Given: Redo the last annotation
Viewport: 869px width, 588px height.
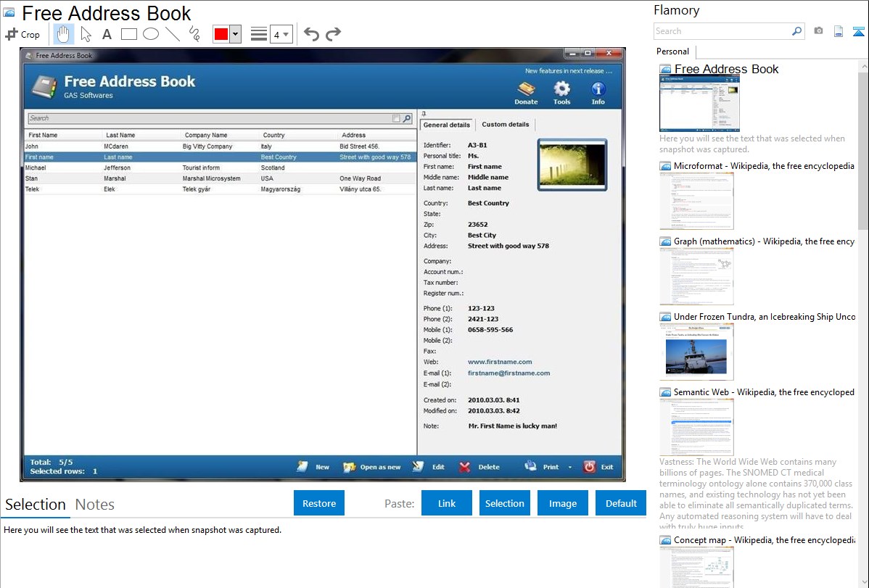Looking at the screenshot, I should [333, 34].
